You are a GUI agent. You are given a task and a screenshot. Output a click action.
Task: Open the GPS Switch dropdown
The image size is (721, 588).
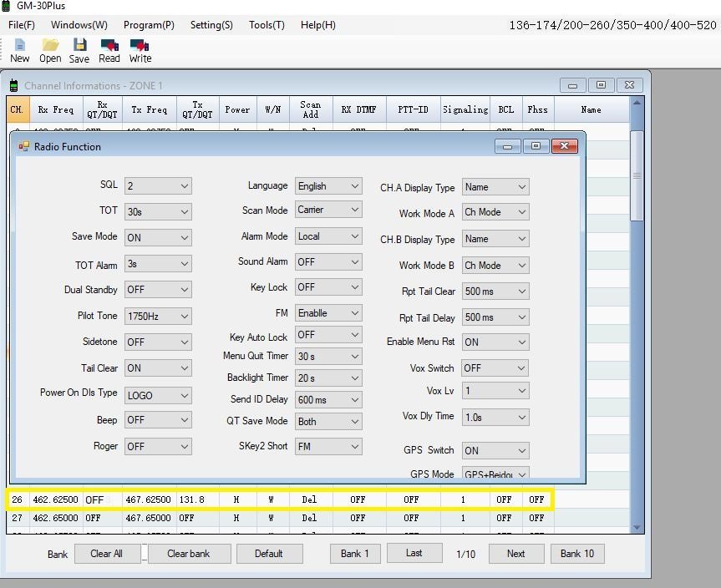[x=495, y=451]
